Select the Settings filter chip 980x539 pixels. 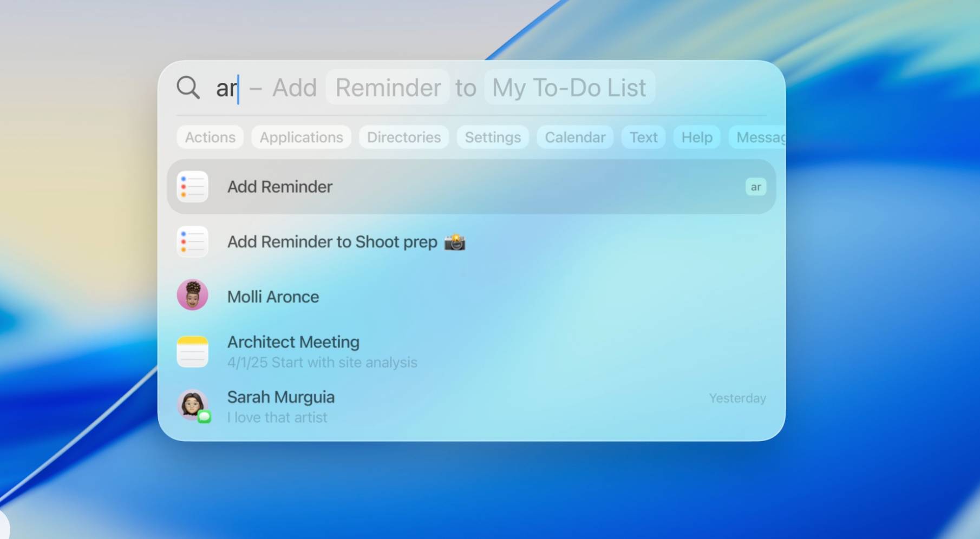(493, 137)
